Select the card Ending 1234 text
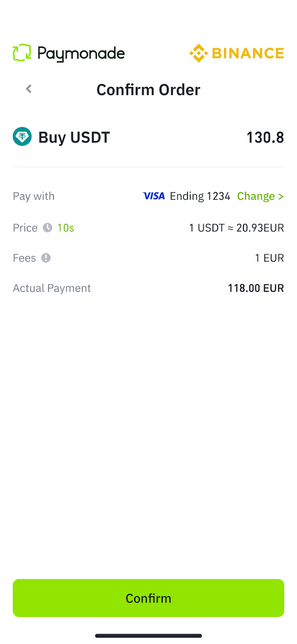 coord(200,196)
